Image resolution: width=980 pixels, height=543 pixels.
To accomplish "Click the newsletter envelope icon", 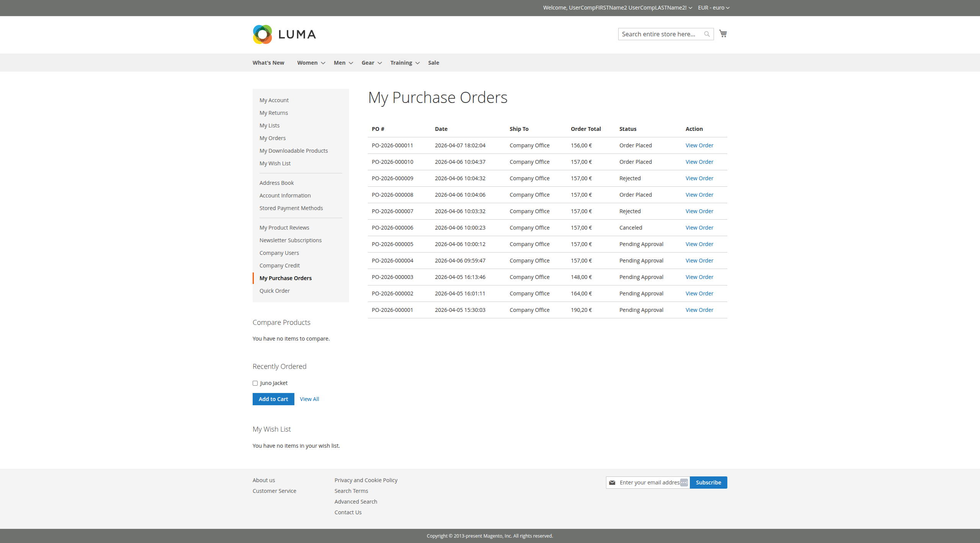I will [x=612, y=483].
